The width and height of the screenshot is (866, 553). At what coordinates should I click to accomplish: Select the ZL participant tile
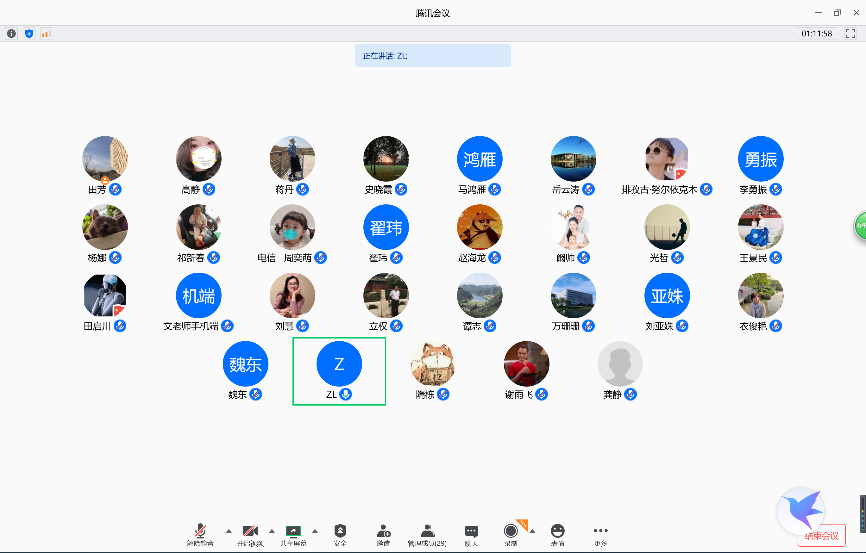point(339,370)
